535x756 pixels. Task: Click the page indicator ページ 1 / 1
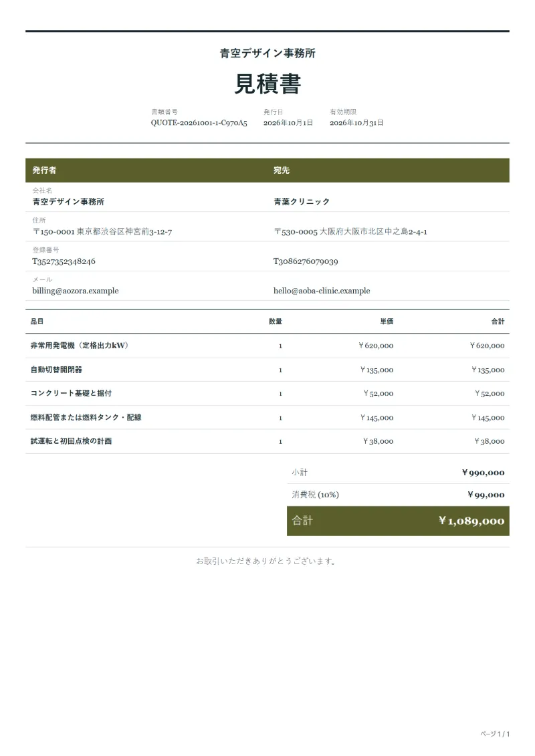(495, 734)
